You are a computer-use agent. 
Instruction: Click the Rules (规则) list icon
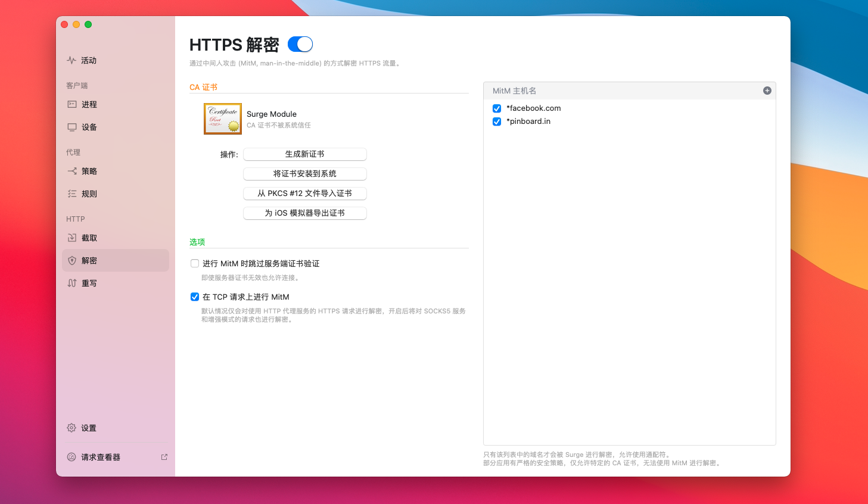click(x=72, y=194)
